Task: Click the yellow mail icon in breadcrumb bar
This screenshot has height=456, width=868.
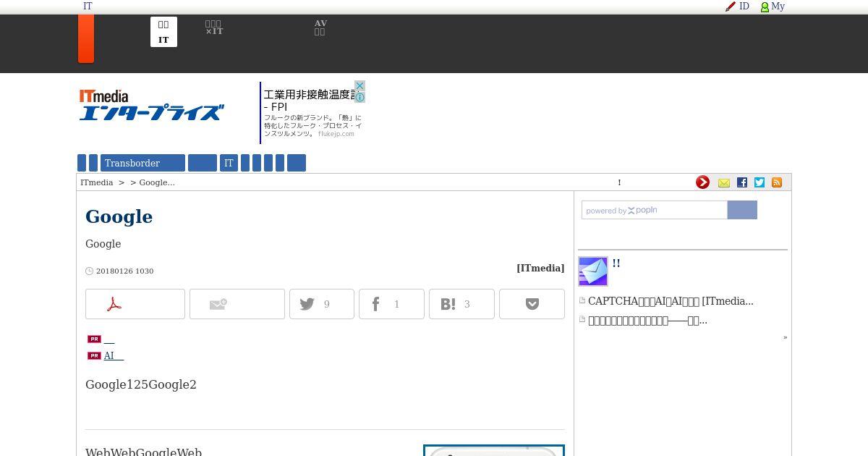Action: point(724,182)
